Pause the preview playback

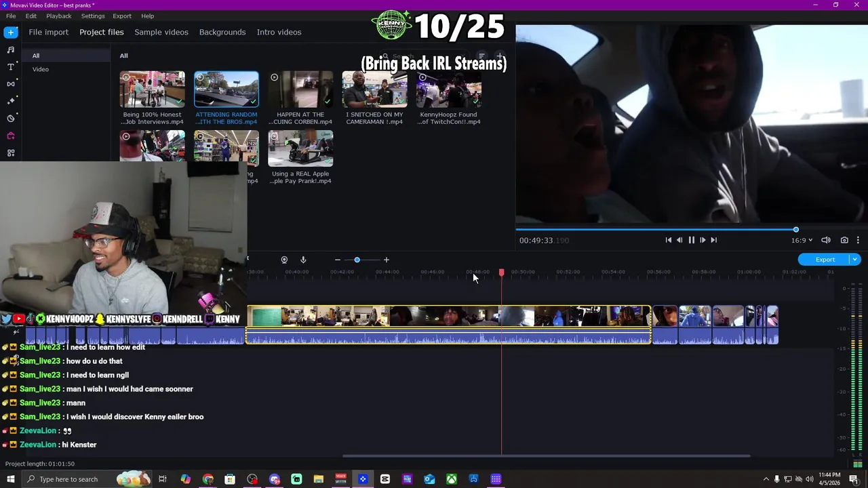[x=691, y=240]
